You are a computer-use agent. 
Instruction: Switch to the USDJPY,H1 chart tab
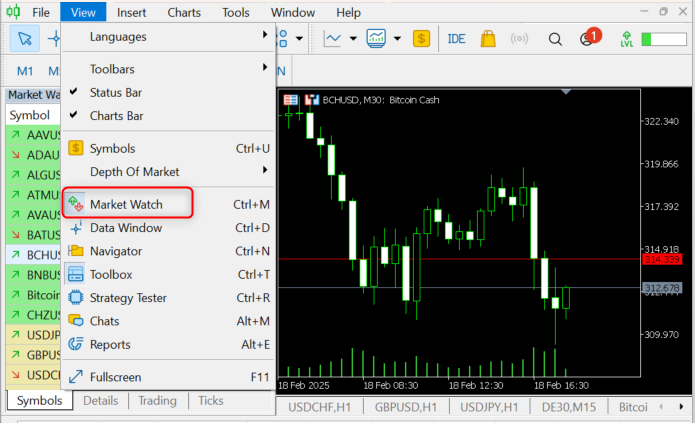[x=489, y=407]
